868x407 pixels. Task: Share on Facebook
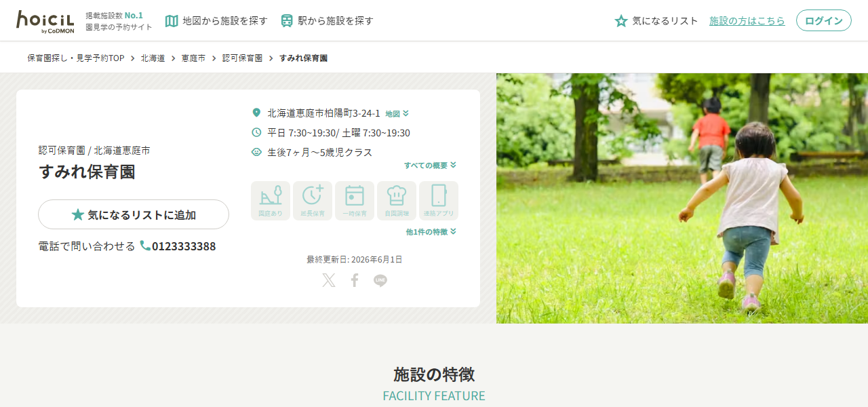354,280
